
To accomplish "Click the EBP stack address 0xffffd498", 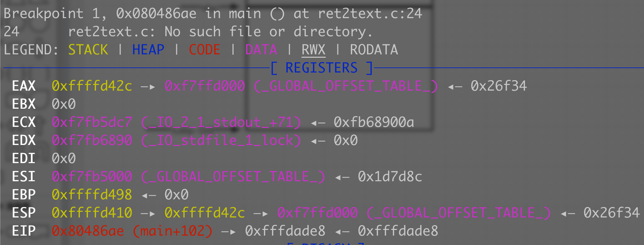I will tap(92, 195).
